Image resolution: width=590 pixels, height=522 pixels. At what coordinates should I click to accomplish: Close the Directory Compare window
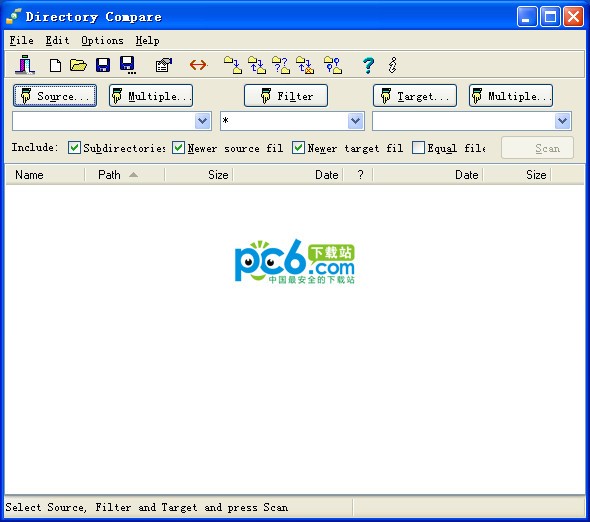tap(573, 17)
